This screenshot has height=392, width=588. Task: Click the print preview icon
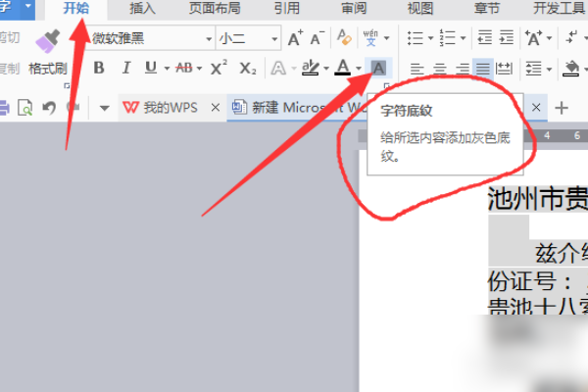[25, 108]
